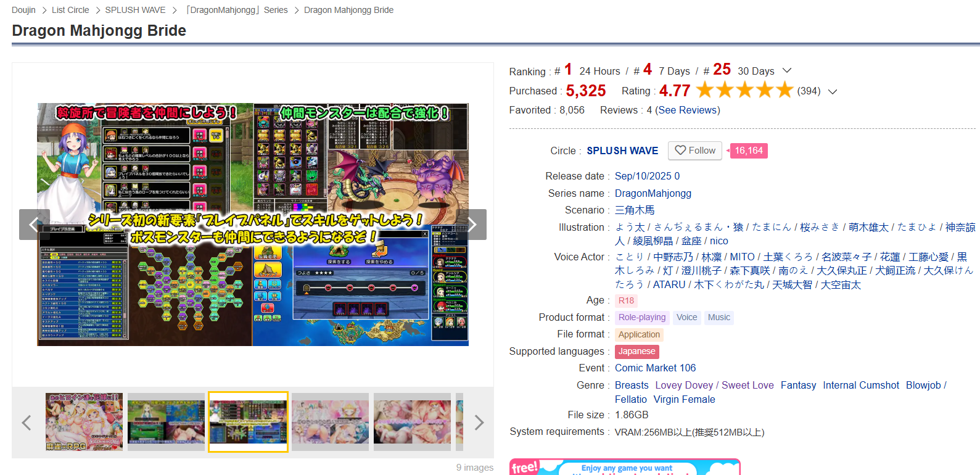Screen dimensions: 980x475
Task: Click the 1.86GB file size value
Action: pos(632,415)
